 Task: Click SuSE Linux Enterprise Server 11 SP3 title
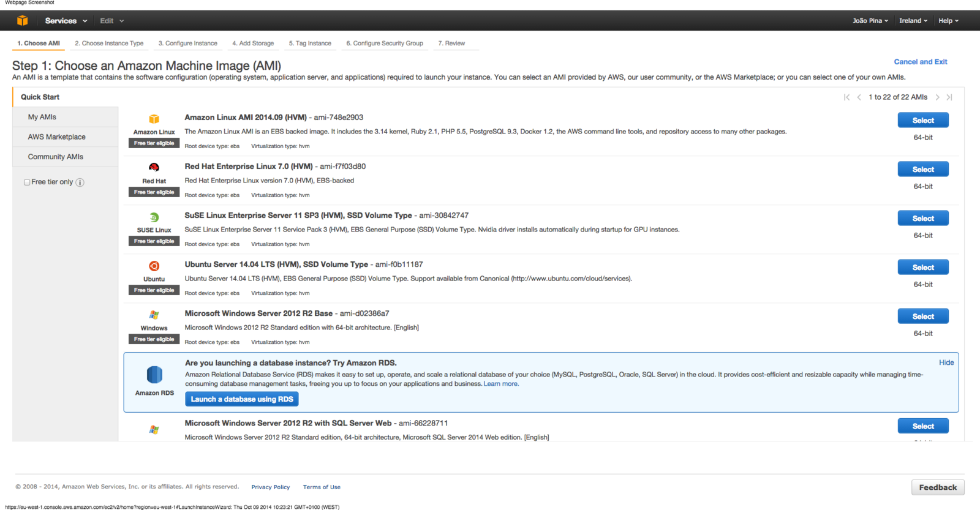298,216
